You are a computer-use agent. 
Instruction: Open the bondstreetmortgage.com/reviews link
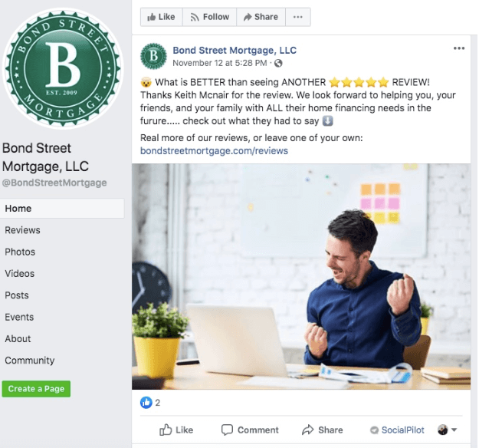[x=214, y=151]
